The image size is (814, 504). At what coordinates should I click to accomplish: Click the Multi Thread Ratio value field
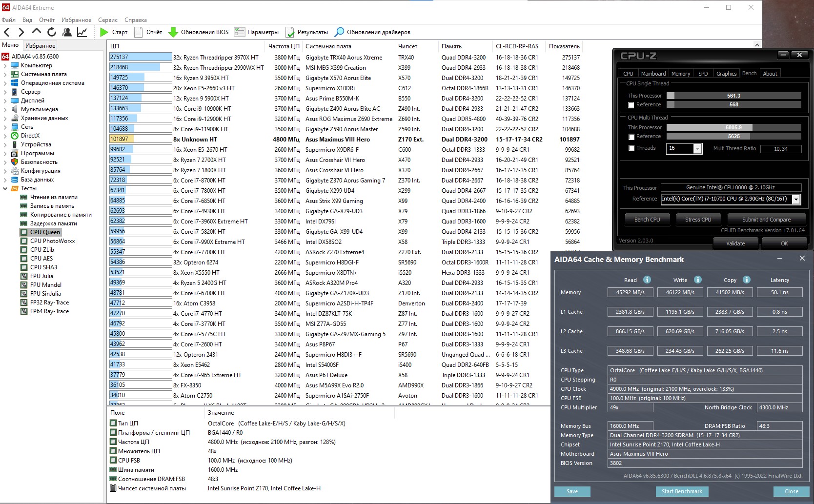(x=781, y=149)
